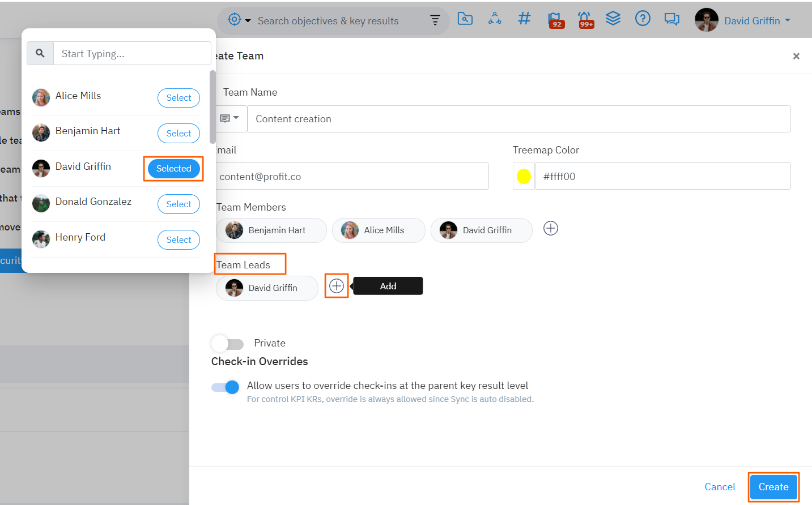
Task: Focus the Start Typing member search field
Action: coord(132,53)
